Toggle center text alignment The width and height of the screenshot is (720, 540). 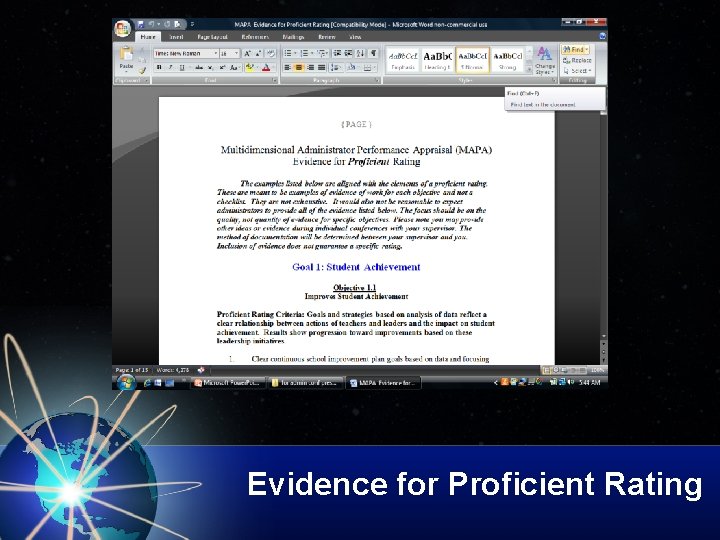click(299, 68)
